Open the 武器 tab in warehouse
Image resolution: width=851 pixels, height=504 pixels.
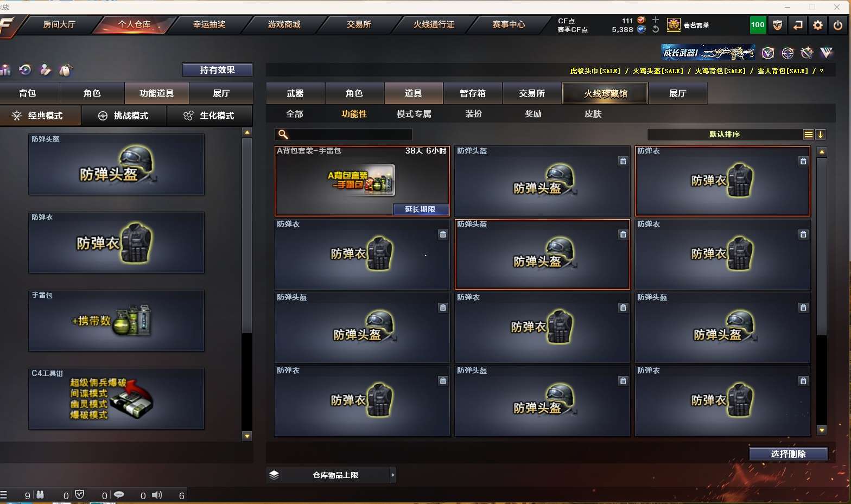(295, 93)
